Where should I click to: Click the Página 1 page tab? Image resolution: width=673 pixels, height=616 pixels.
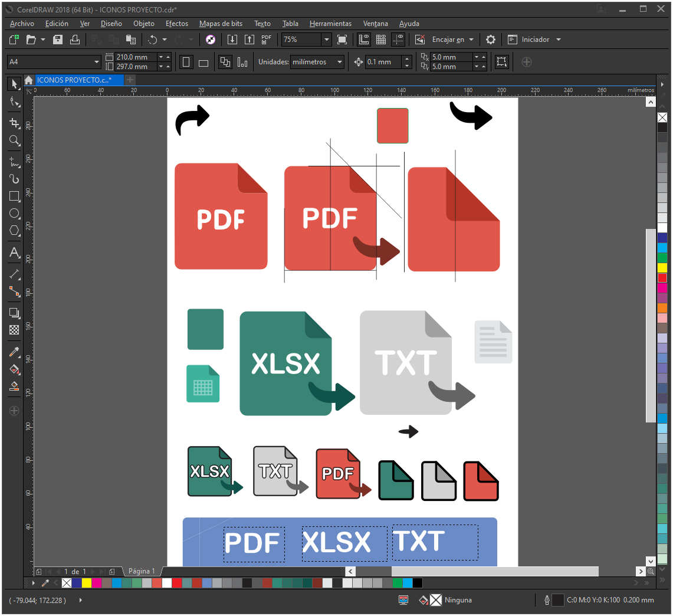click(x=141, y=571)
